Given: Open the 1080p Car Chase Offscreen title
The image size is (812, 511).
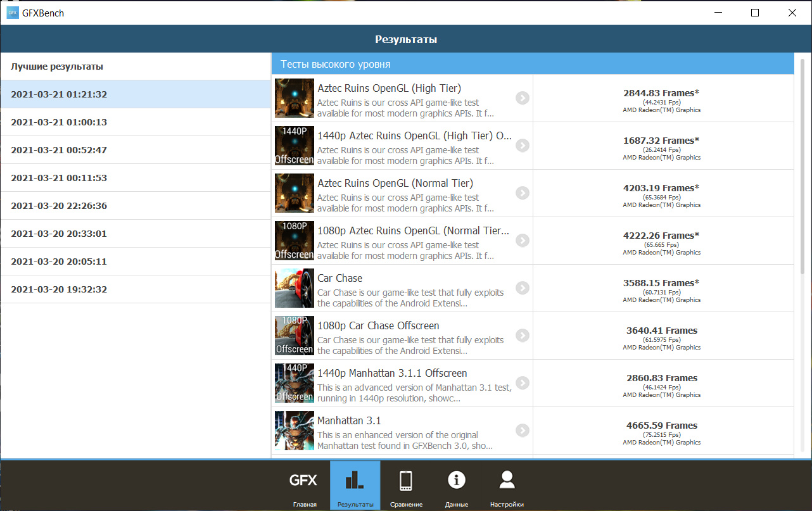Looking at the screenshot, I should click(x=378, y=326).
